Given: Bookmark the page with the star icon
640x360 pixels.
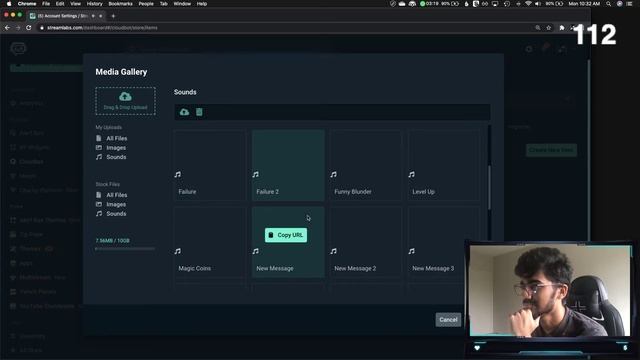Looking at the screenshot, I should coord(549,28).
